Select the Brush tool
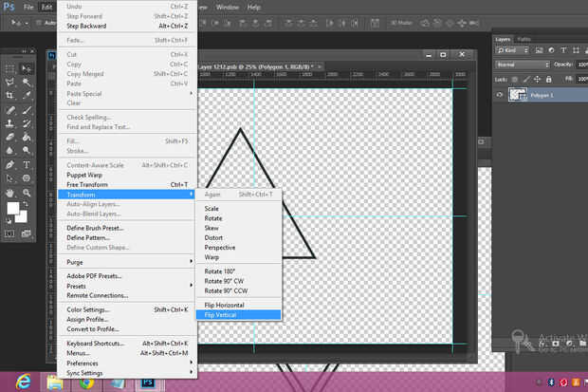Viewport: 588px width, 392px height. tap(27, 110)
